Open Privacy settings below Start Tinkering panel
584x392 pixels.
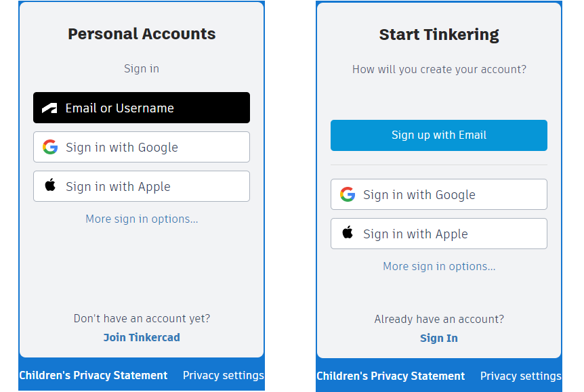click(x=521, y=376)
